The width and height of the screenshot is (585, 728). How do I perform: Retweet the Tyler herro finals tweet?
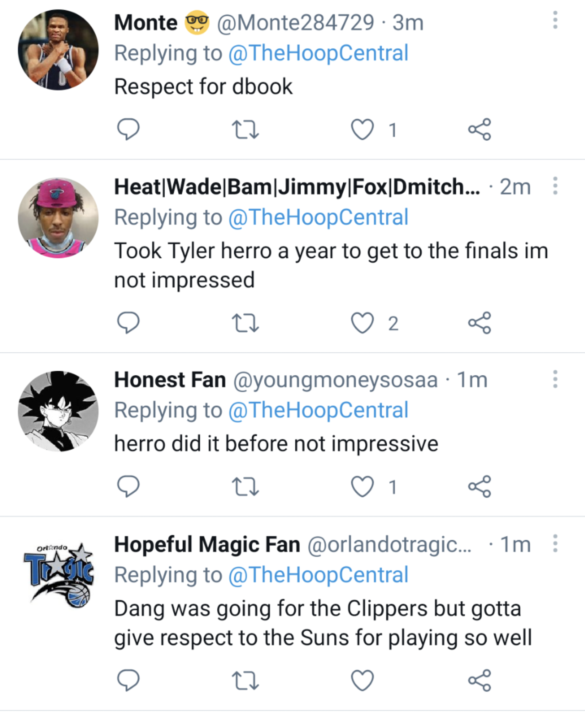[245, 323]
